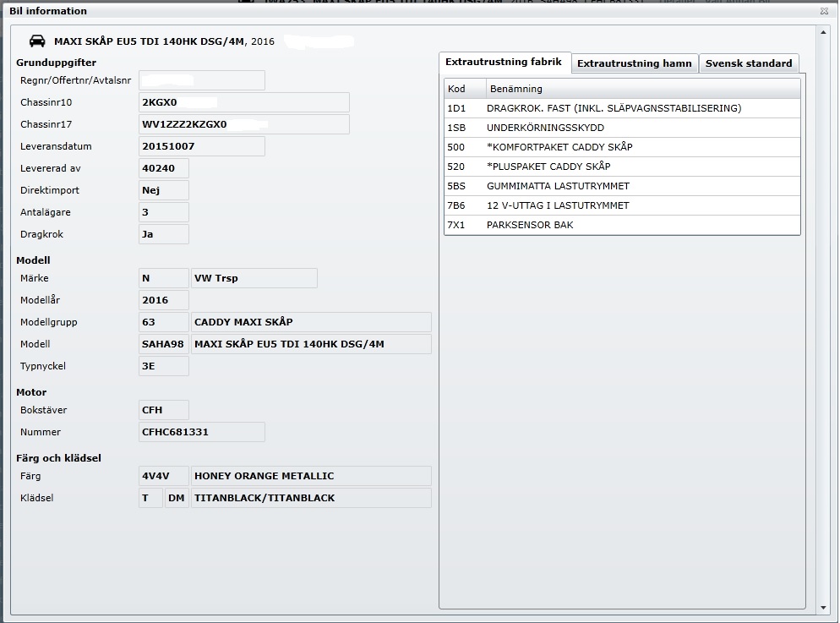Screen dimensions: 840x623
Task: Click the Klädsel code field DM
Action: coord(177,498)
